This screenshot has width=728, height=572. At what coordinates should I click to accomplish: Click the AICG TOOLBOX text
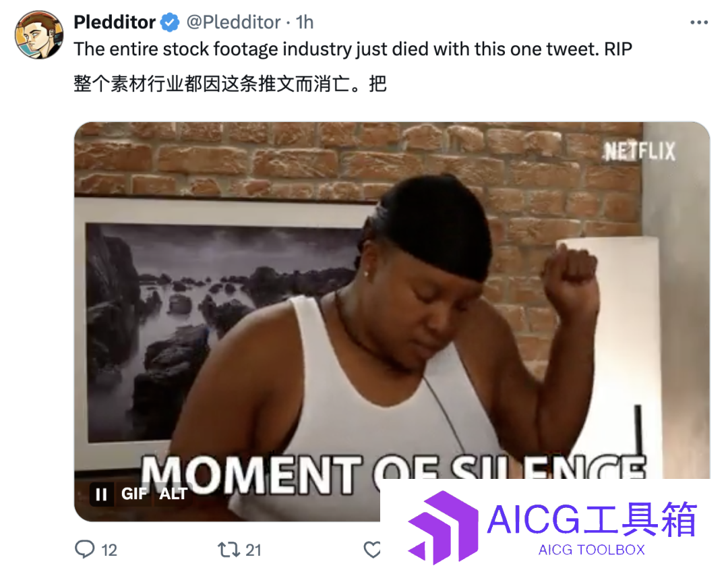[x=592, y=550]
